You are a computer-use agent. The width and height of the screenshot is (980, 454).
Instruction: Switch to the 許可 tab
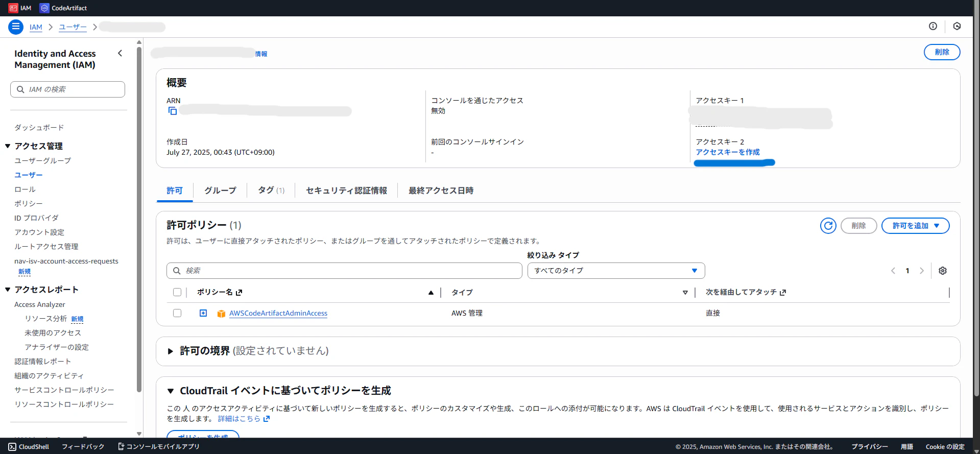pyautogui.click(x=175, y=190)
